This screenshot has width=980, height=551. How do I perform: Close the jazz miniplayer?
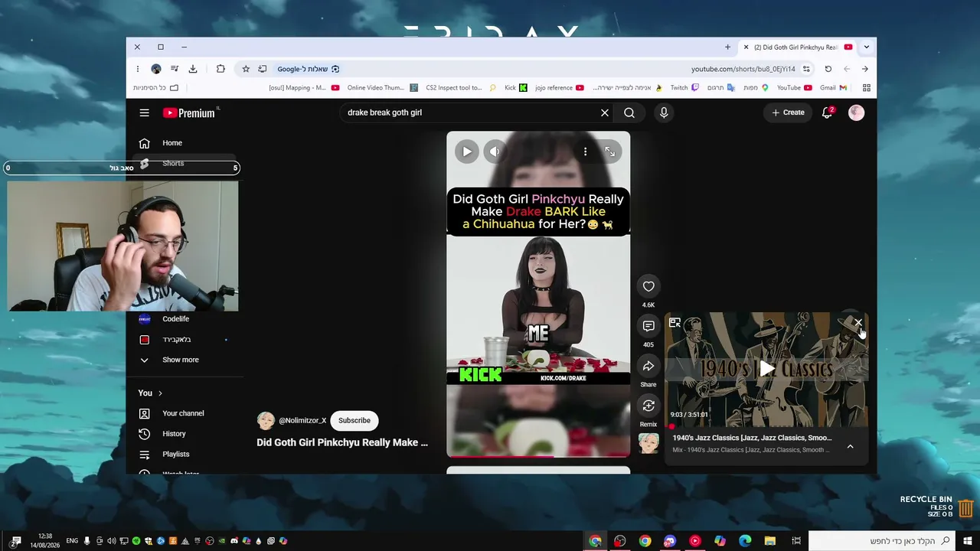tap(858, 323)
